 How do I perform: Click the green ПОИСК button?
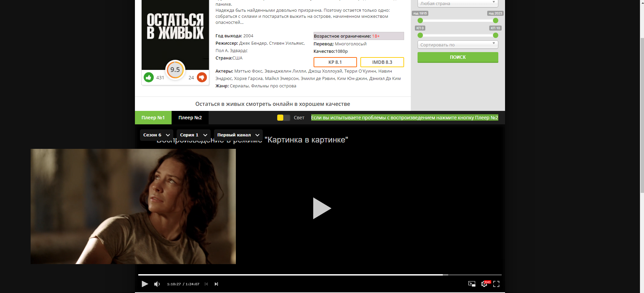[458, 57]
